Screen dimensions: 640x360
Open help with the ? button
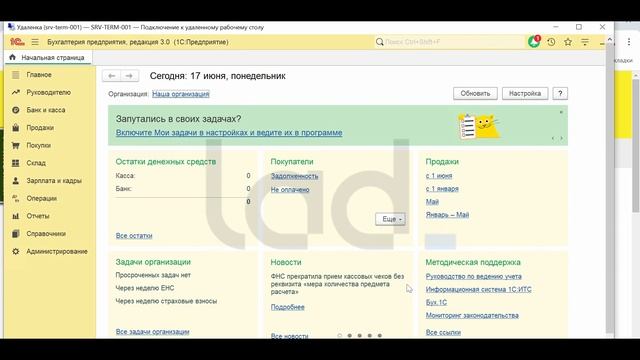(560, 93)
